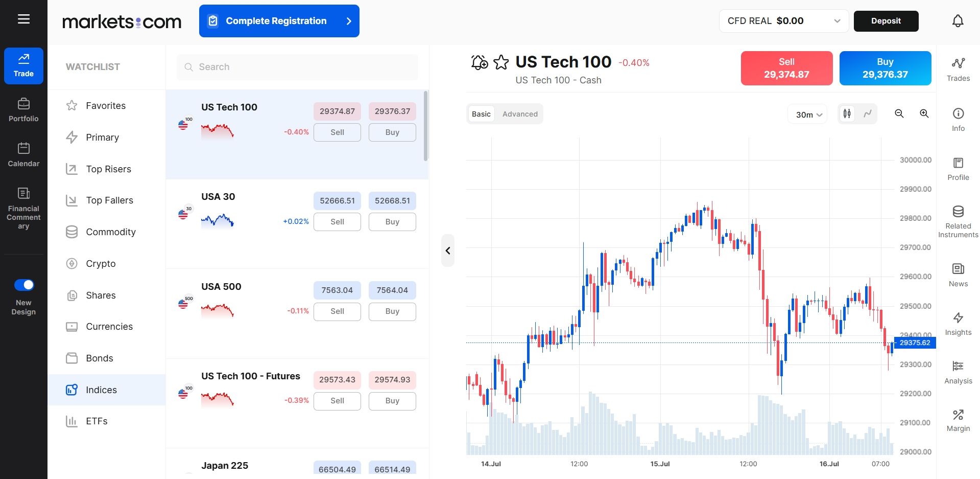Open the CFD REAL account dropdown

click(783, 21)
